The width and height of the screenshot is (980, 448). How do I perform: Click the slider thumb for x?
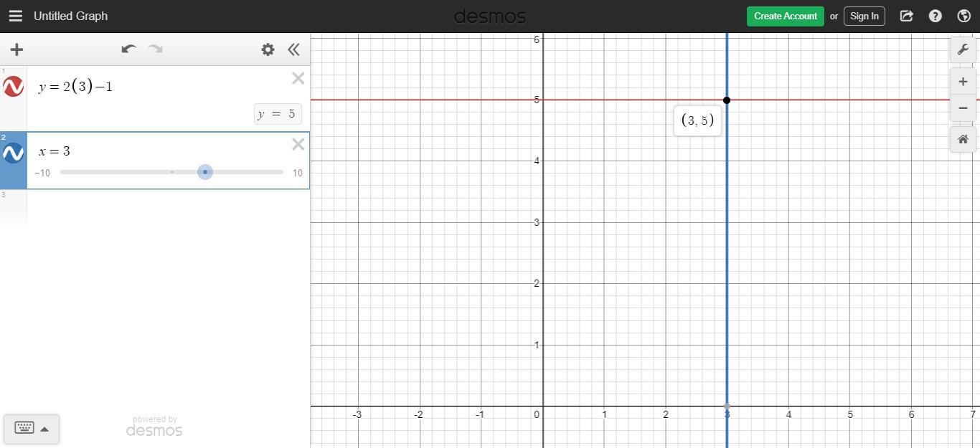click(x=205, y=172)
